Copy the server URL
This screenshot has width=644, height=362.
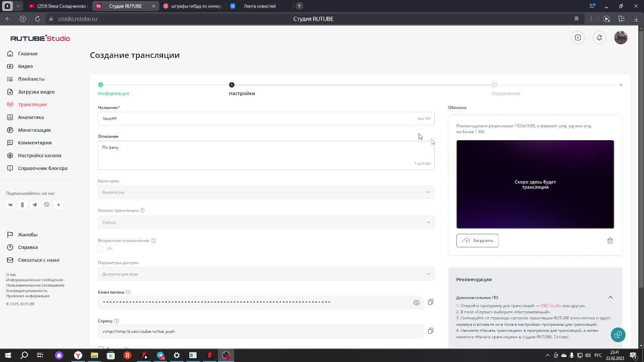431,331
